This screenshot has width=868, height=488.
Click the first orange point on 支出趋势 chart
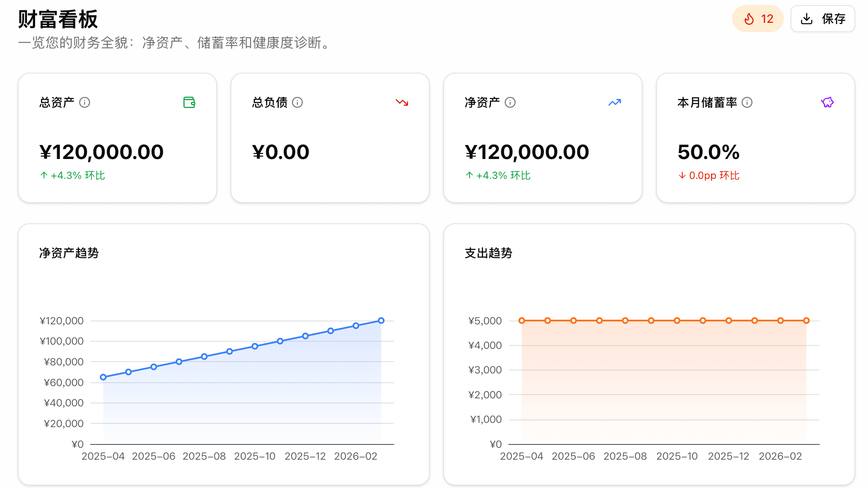coord(522,321)
